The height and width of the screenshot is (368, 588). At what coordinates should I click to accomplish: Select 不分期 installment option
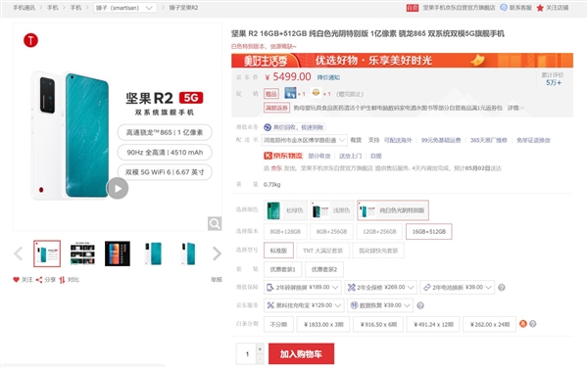tap(278, 324)
